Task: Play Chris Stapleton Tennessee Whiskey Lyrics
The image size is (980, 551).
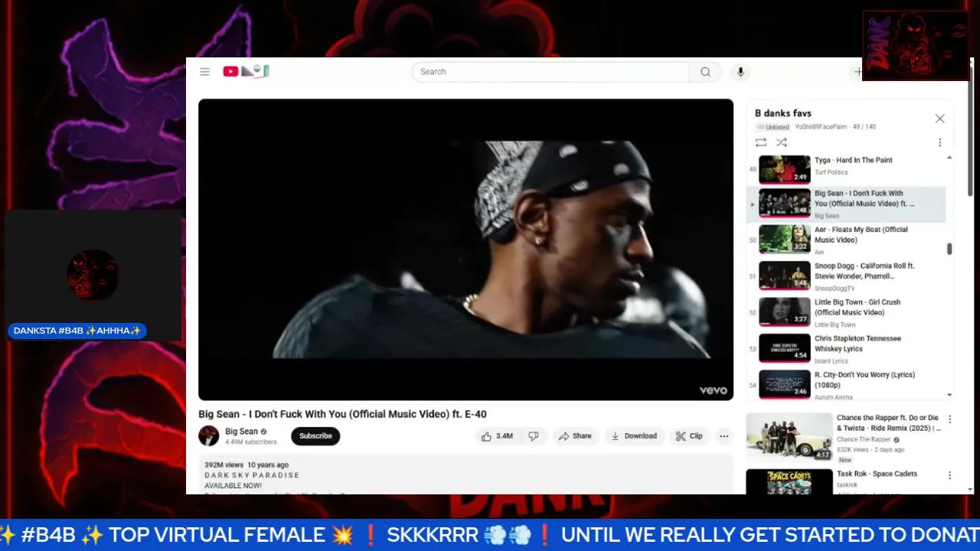Action: click(846, 348)
